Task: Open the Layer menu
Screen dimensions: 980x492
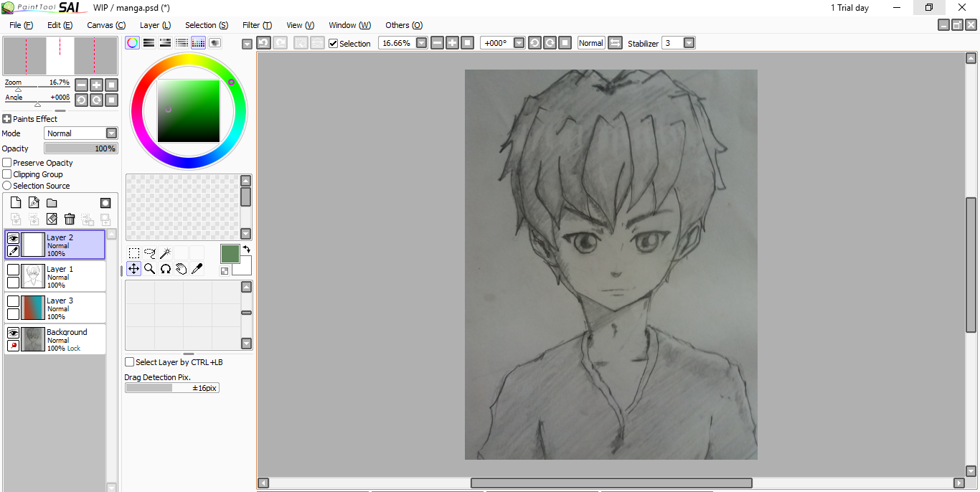Action: (155, 25)
